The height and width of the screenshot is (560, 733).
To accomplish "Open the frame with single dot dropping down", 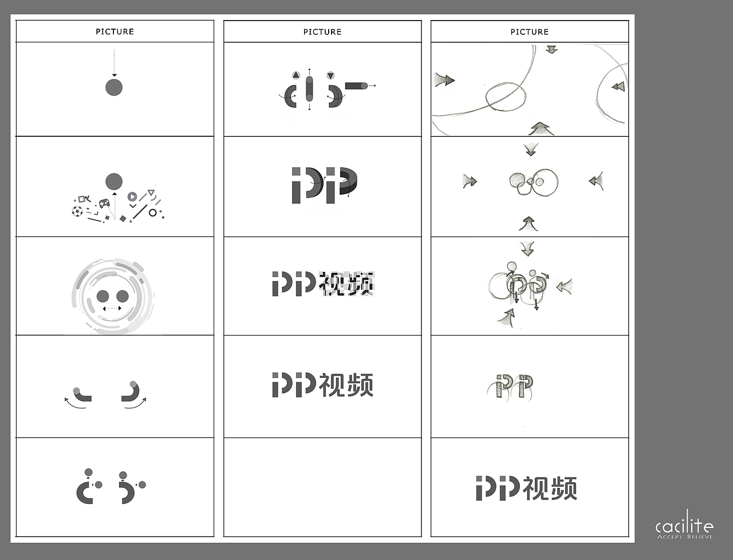I will click(115, 89).
